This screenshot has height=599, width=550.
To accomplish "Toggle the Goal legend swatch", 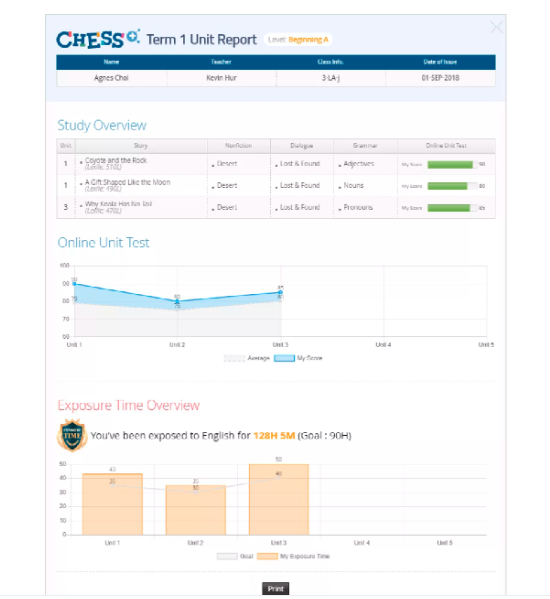I will [x=227, y=556].
